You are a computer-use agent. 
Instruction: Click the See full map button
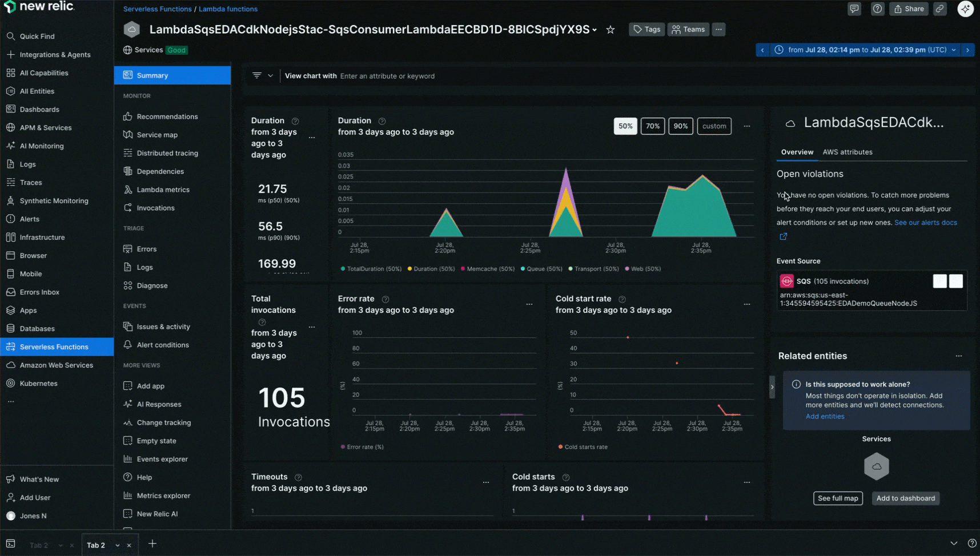(x=838, y=498)
